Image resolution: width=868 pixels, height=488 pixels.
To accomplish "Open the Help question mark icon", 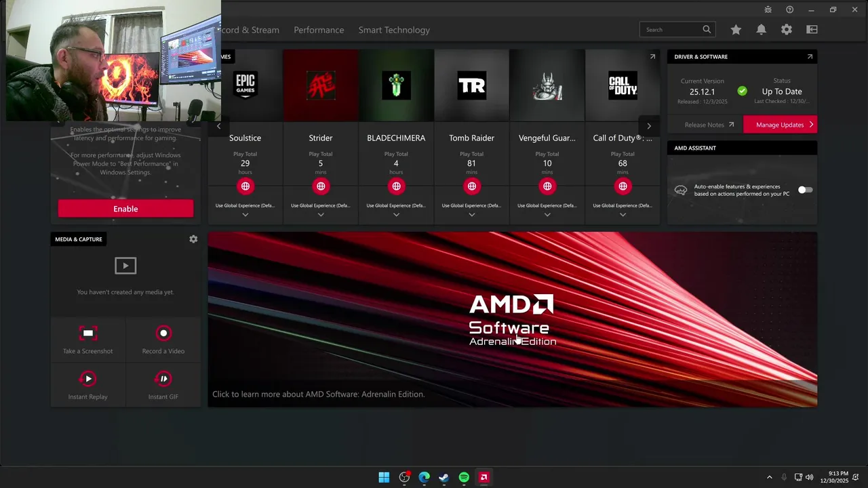I will pos(789,9).
